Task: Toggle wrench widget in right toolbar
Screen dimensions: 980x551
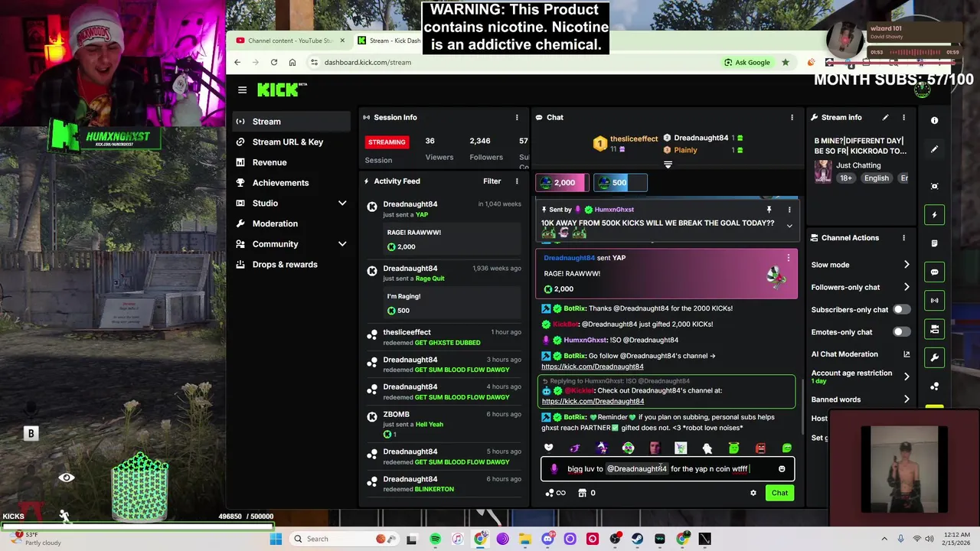Action: click(934, 357)
